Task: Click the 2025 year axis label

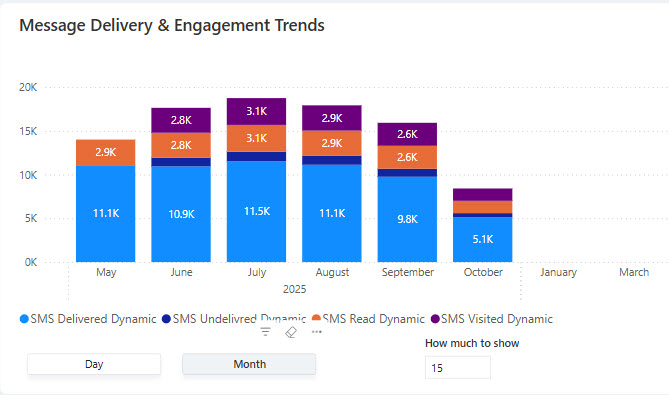Action: point(294,289)
